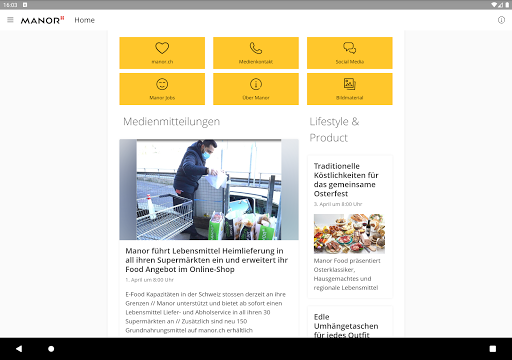
Task: Click the Manor Food präsentiert Osterklassiker text
Action: (x=347, y=274)
